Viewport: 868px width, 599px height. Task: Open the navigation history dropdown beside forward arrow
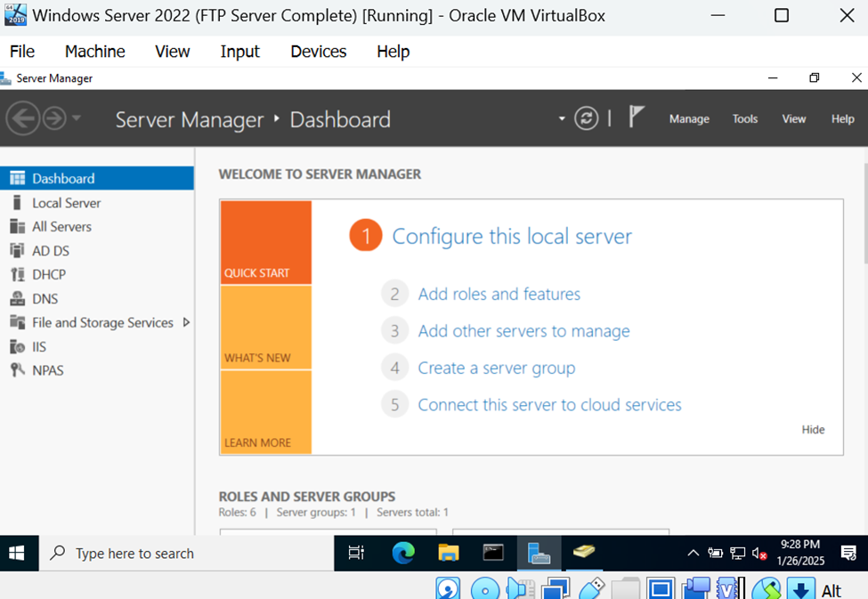77,117
